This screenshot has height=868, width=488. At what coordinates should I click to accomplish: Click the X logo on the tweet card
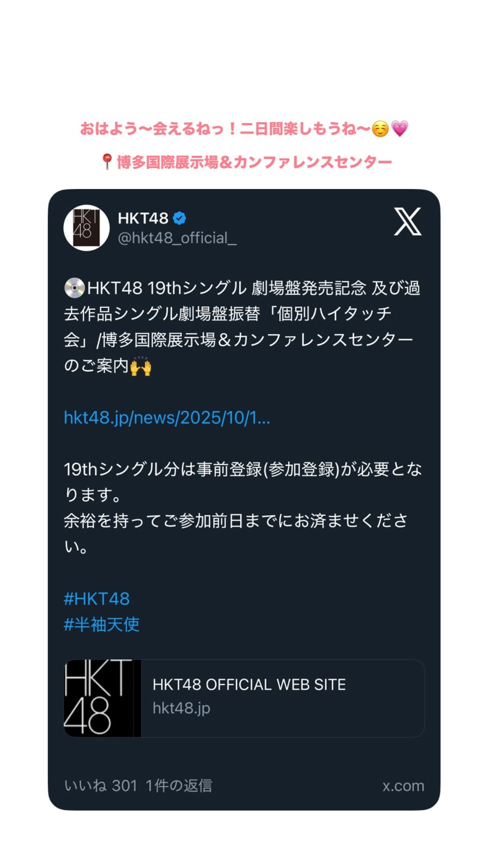pos(408,222)
